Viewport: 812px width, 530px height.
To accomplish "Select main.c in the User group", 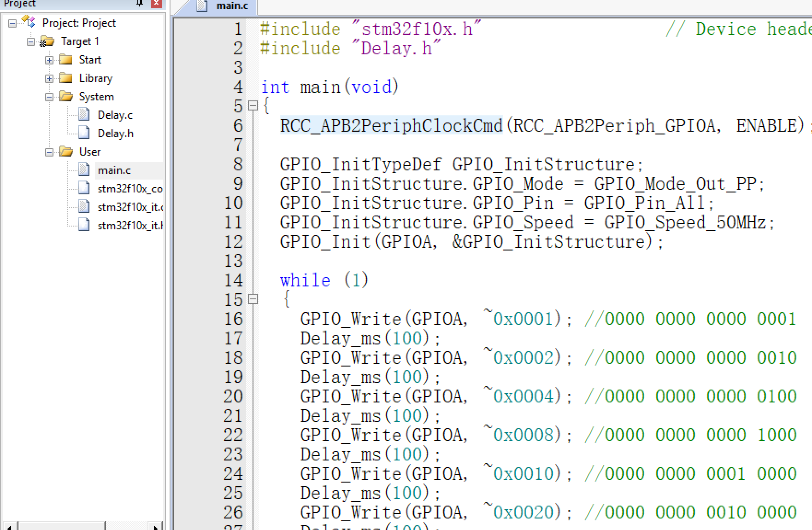I will (x=114, y=170).
